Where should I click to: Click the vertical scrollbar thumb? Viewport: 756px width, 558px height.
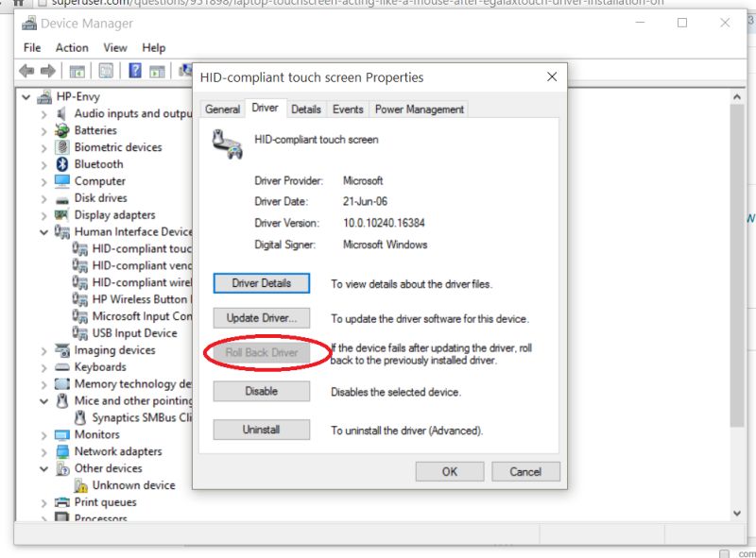coord(737,265)
